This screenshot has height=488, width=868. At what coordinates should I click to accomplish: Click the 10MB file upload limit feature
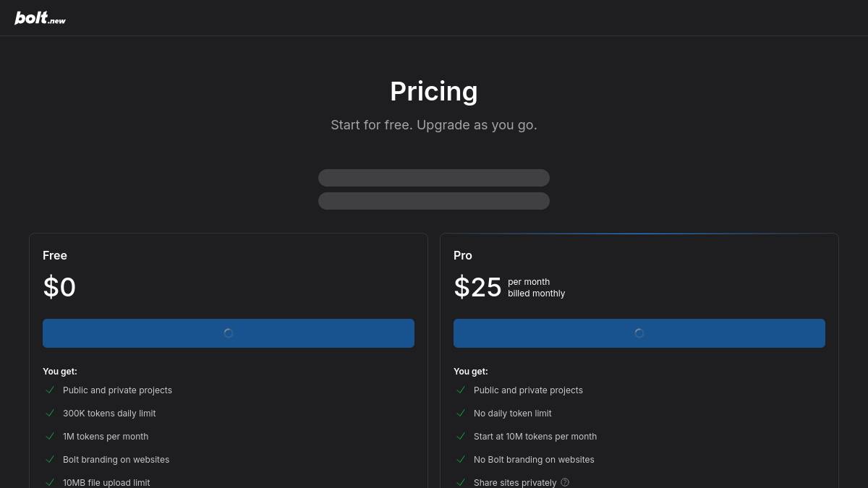coord(106,482)
